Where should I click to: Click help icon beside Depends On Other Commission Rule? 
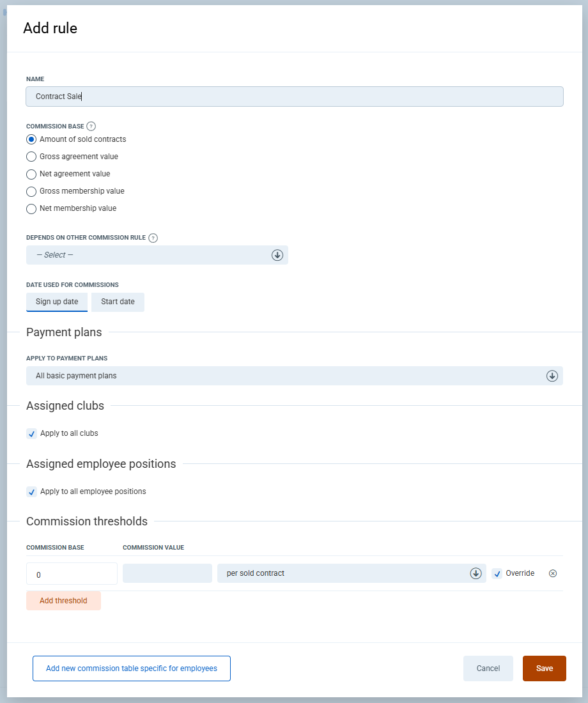pos(153,238)
